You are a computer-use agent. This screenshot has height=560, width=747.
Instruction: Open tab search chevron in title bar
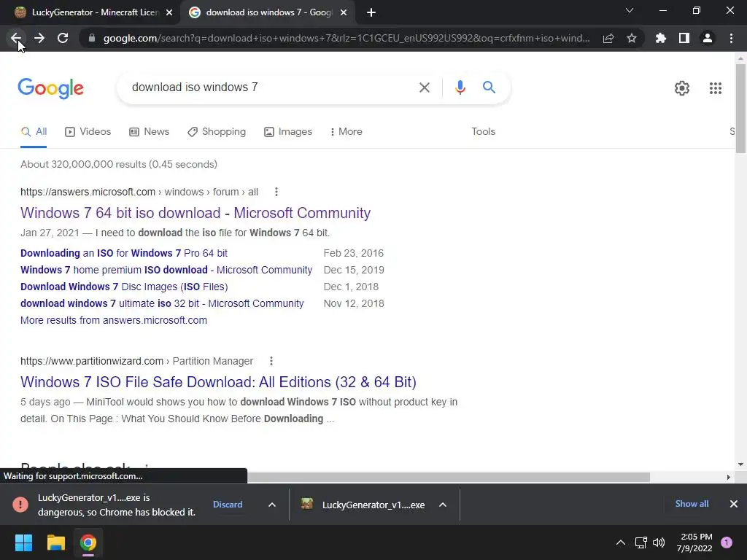coord(630,10)
